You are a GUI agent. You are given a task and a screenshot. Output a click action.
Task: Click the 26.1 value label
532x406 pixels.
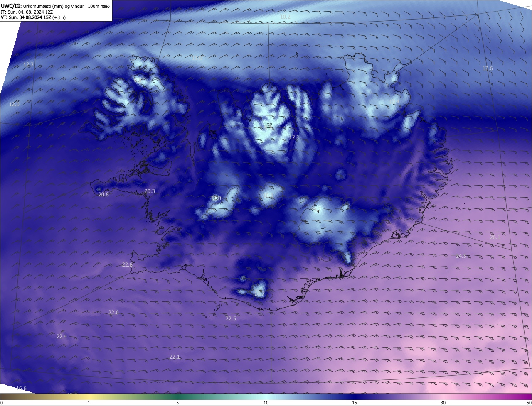[495, 237]
